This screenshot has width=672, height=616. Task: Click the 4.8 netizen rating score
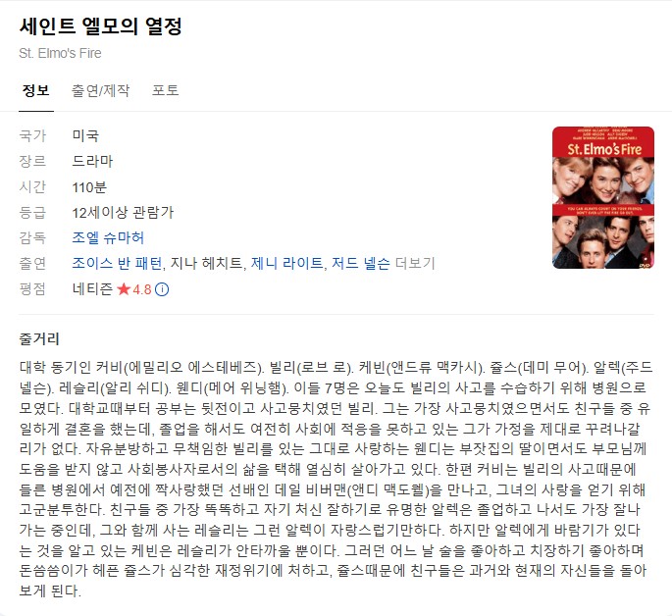[x=142, y=289]
